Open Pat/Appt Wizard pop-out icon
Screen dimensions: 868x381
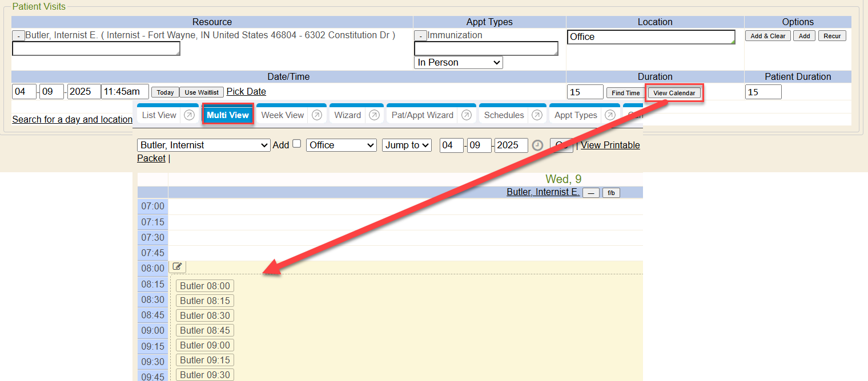point(466,115)
